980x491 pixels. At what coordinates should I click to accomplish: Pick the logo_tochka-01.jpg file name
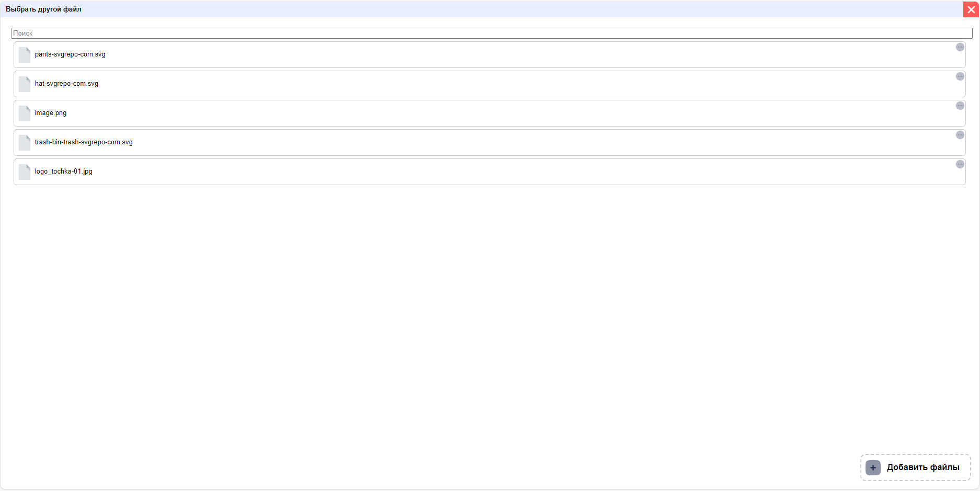pyautogui.click(x=63, y=172)
